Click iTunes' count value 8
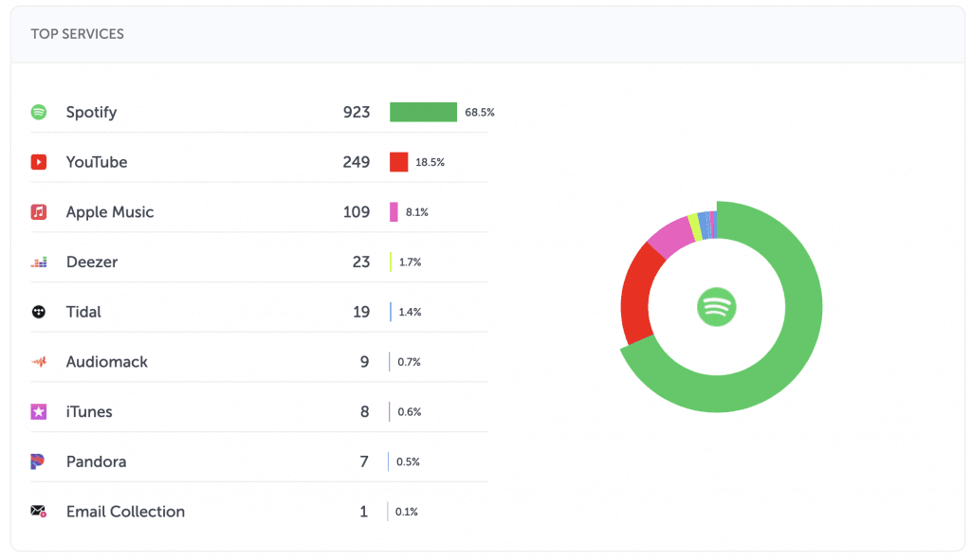Image resolution: width=971 pixels, height=560 pixels. pos(365,411)
